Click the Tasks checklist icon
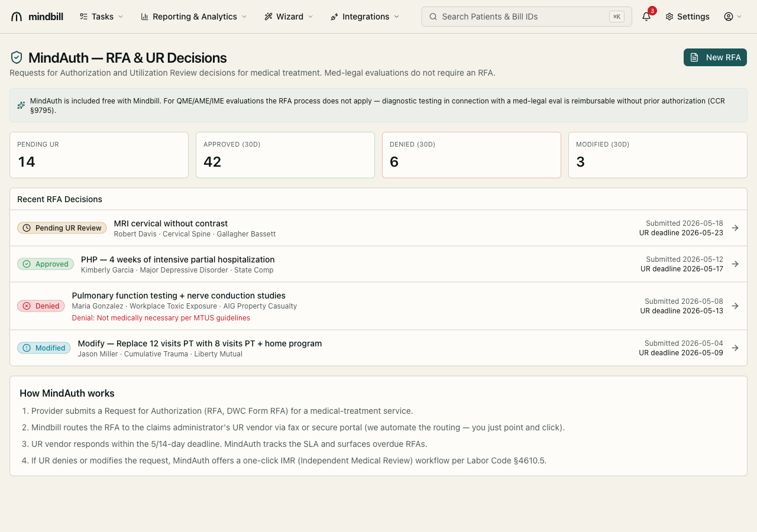This screenshot has height=532, width=757. pos(83,17)
